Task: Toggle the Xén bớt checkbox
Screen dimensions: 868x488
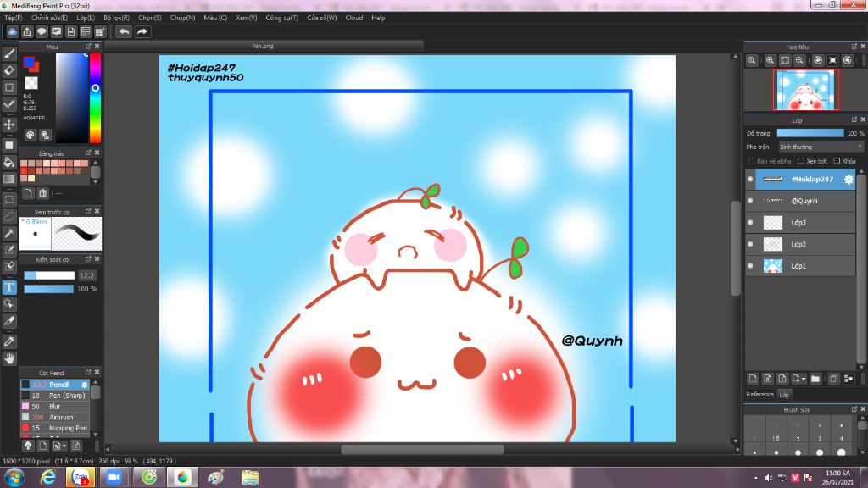Action: click(x=800, y=161)
